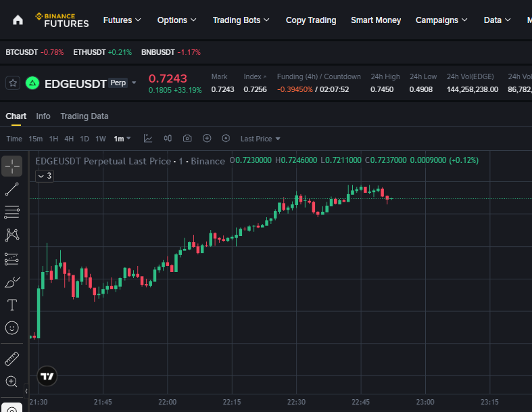532x412 pixels.
Task: Select the Text annotation tool
Action: coord(12,304)
